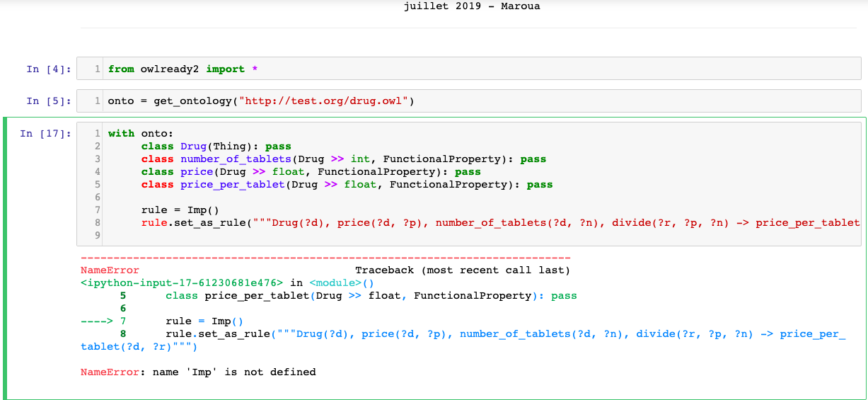868x400 pixels.
Task: Select the In [17] cell prompt
Action: pyautogui.click(x=45, y=134)
